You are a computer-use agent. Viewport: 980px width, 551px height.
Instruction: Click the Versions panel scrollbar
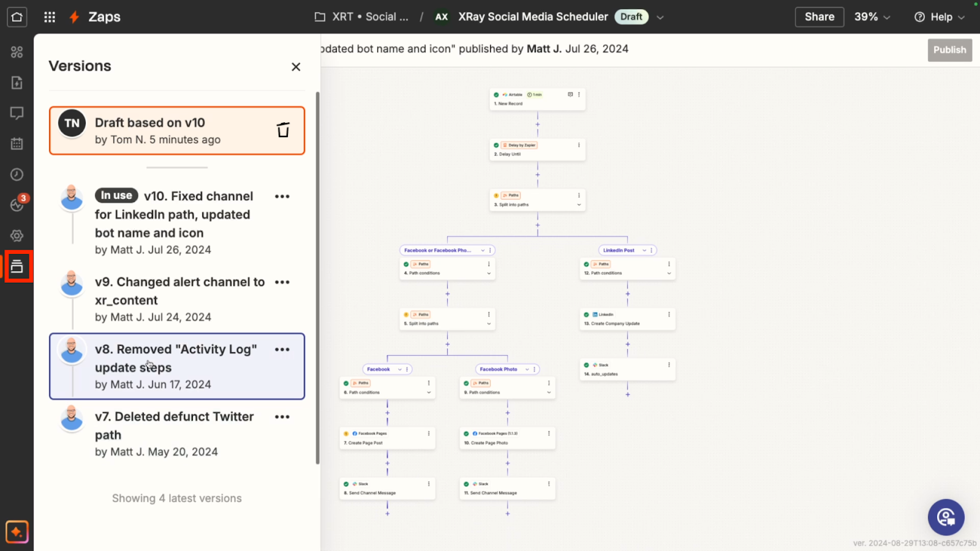(317, 278)
